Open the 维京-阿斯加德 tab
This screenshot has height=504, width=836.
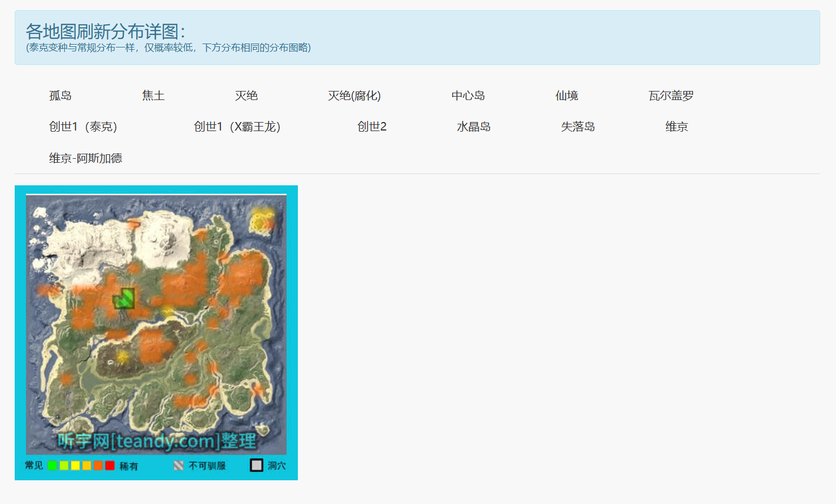pyautogui.click(x=85, y=158)
